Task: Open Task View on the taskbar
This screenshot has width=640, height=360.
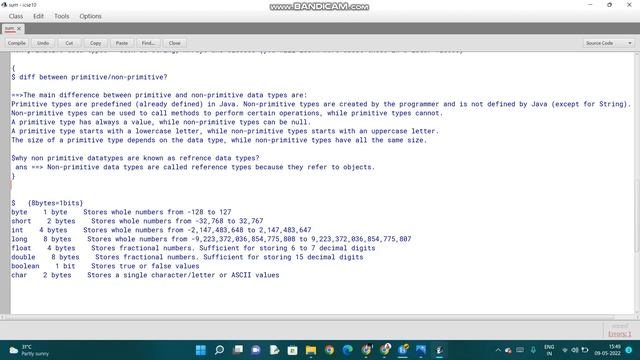Action: 238,350
